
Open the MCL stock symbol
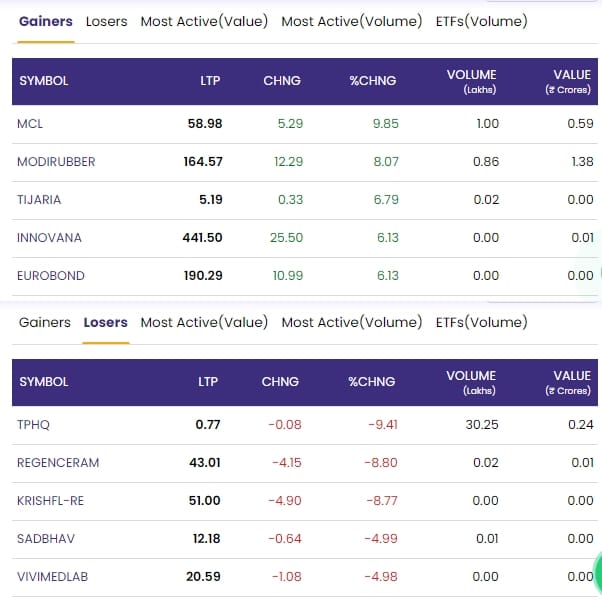pos(30,123)
